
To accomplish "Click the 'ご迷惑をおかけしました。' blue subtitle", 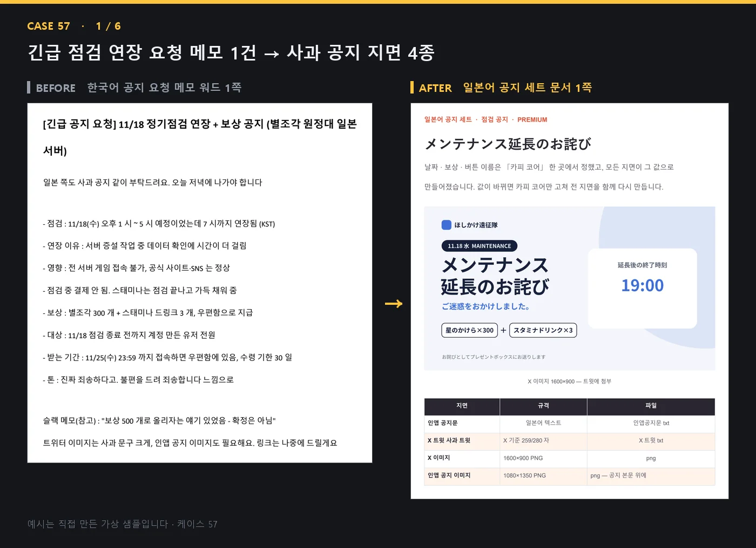I will pos(485,306).
